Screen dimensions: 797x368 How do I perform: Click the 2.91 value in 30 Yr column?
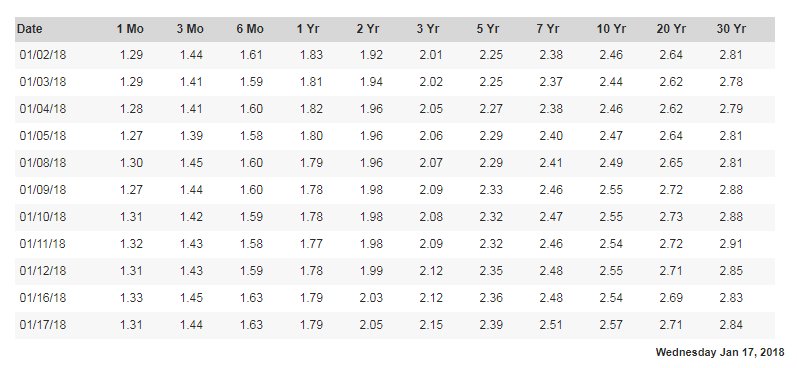click(731, 244)
